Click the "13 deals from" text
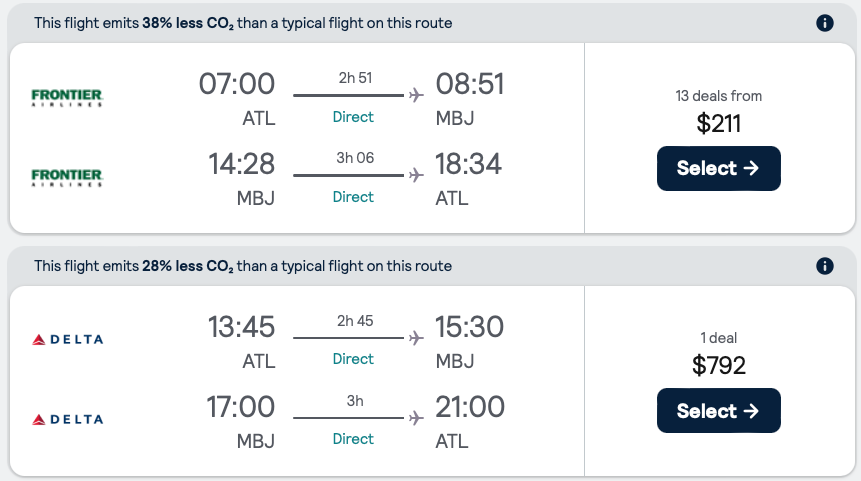Screen dimensions: 861x481 coord(718,96)
